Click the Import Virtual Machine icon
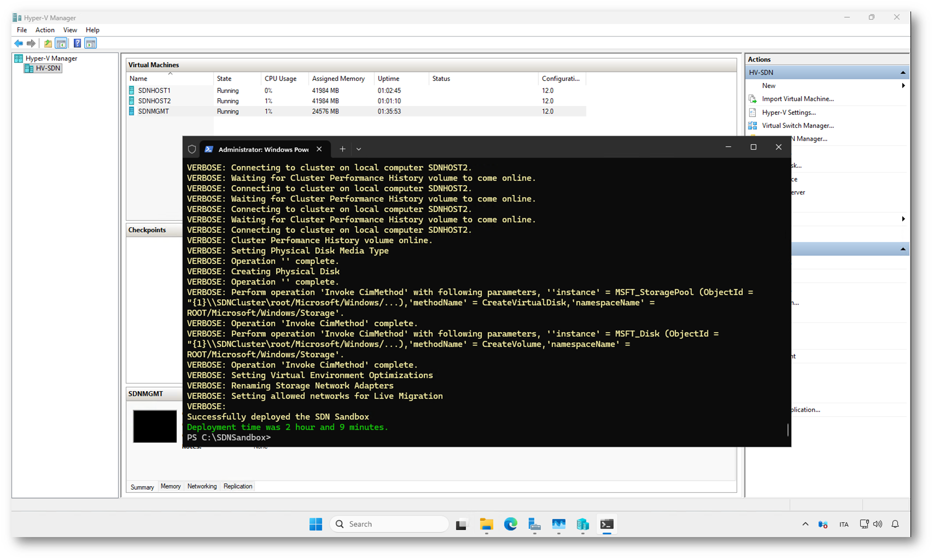 [753, 99]
